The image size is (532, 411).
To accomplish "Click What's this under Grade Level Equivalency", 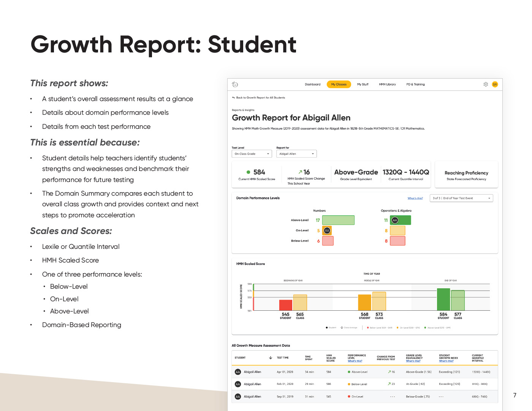I will 413,361.
